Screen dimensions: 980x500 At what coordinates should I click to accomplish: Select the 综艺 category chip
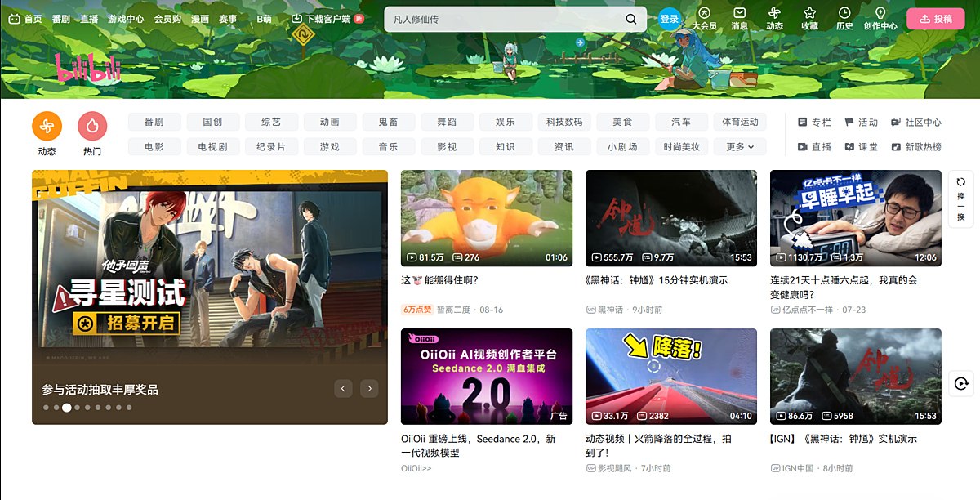pos(271,122)
